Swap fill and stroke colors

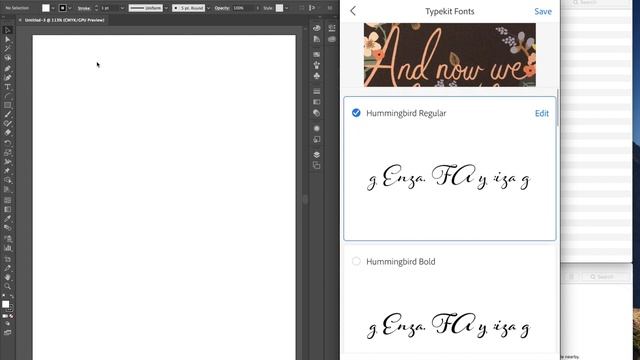click(11, 296)
